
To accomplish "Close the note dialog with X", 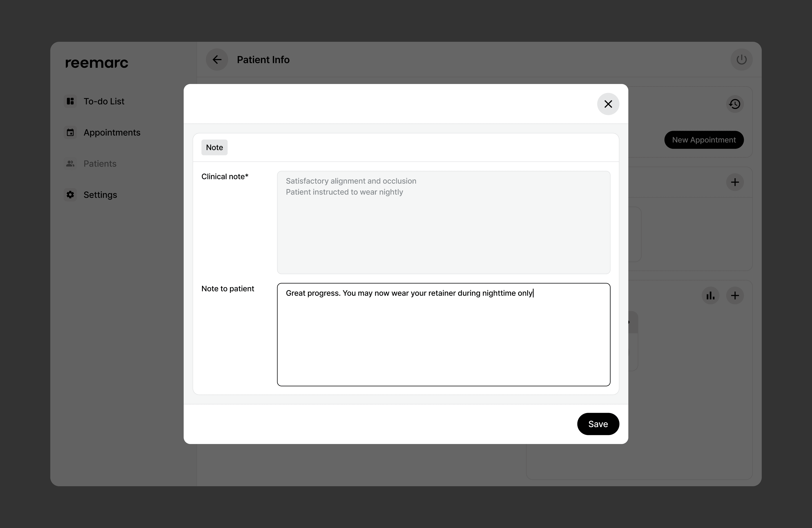I will (x=608, y=104).
